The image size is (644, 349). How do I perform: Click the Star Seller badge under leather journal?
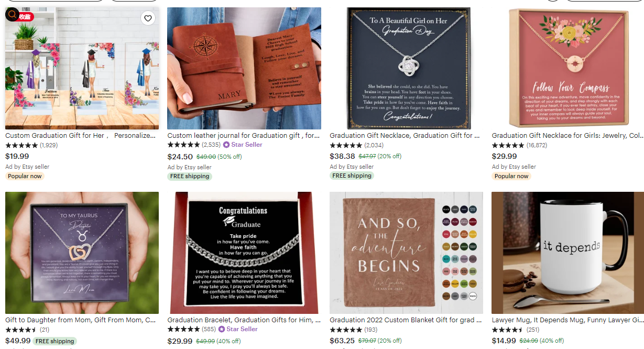pos(243,145)
